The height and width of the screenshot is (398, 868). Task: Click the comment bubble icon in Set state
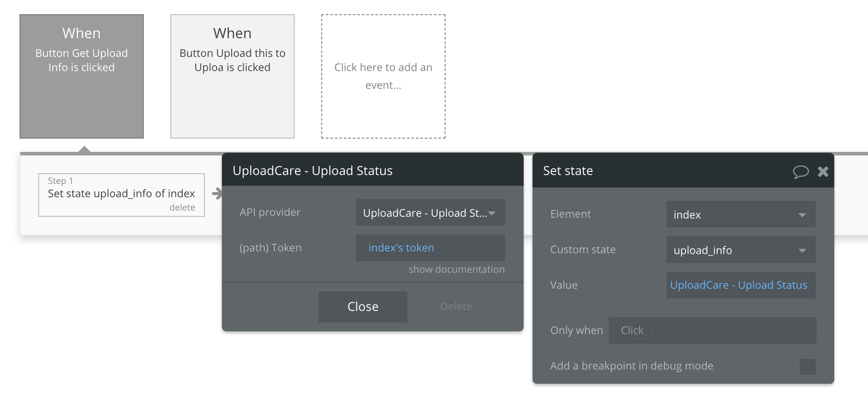pos(801,171)
